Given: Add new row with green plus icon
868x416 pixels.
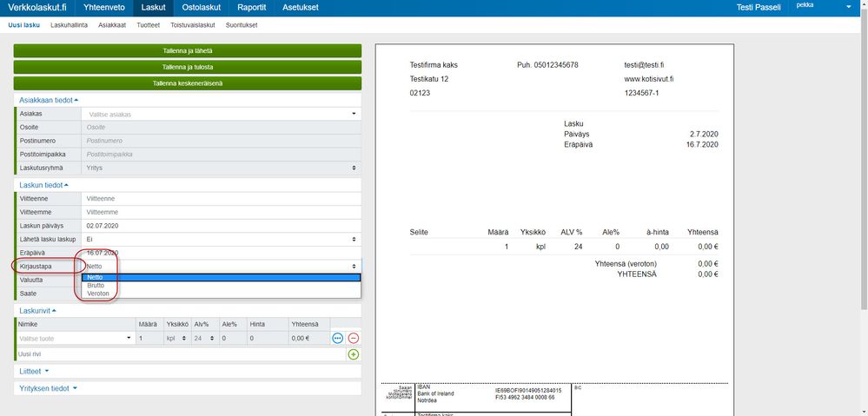Looking at the screenshot, I should pos(354,354).
